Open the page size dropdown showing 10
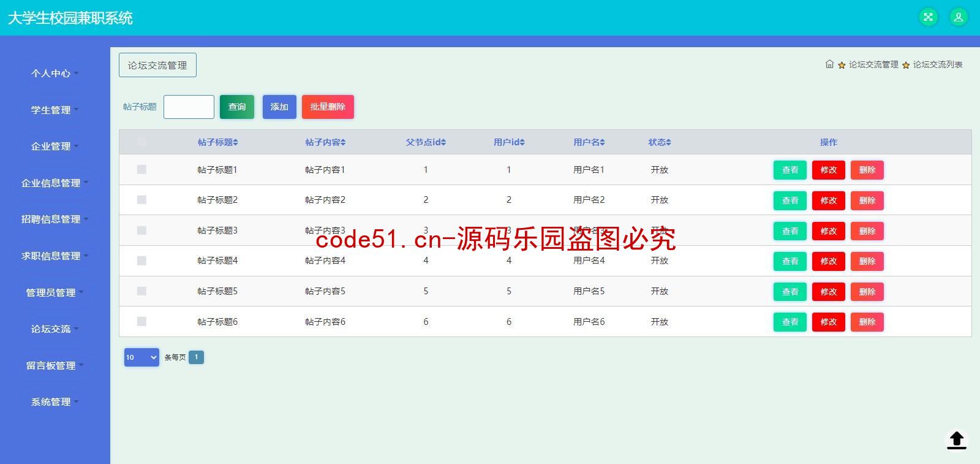This screenshot has width=980, height=464. point(141,357)
